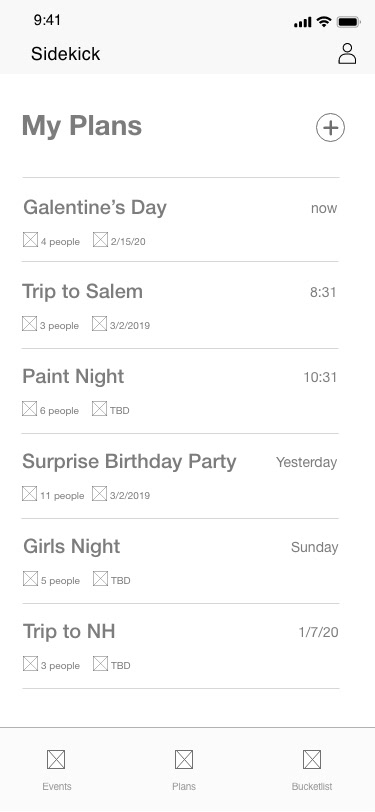Click the date icon beside TBD in Paint Night

(x=99, y=409)
